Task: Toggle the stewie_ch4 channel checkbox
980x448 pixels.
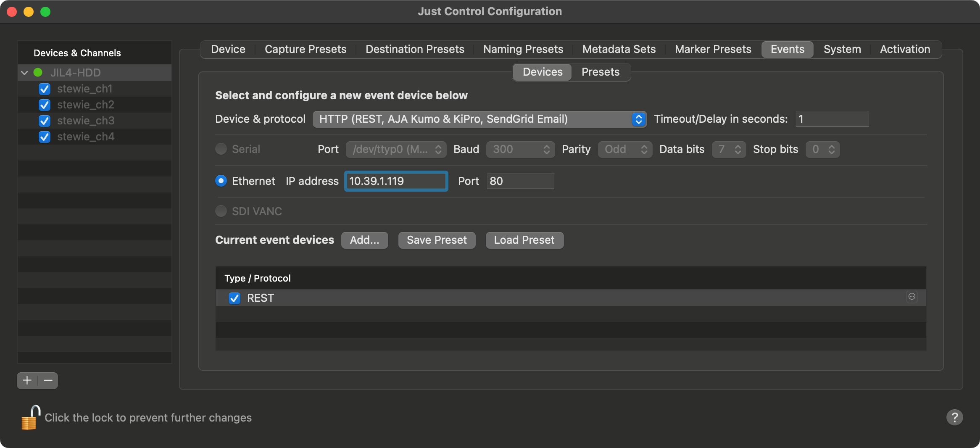Action: pyautogui.click(x=44, y=137)
